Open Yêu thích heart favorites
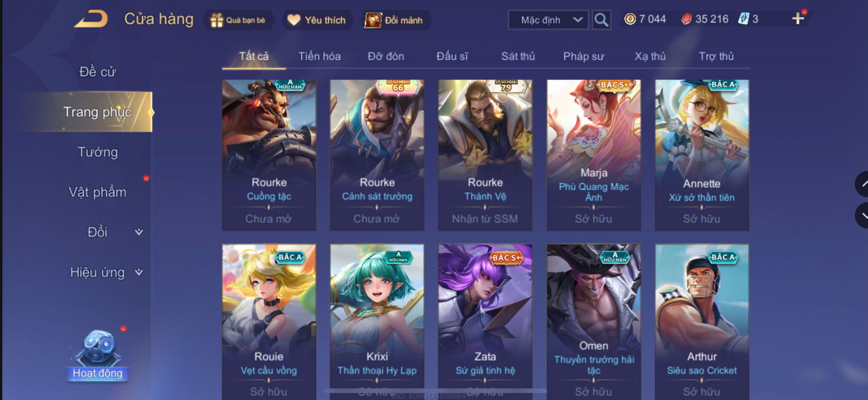This screenshot has height=400, width=868. click(317, 20)
